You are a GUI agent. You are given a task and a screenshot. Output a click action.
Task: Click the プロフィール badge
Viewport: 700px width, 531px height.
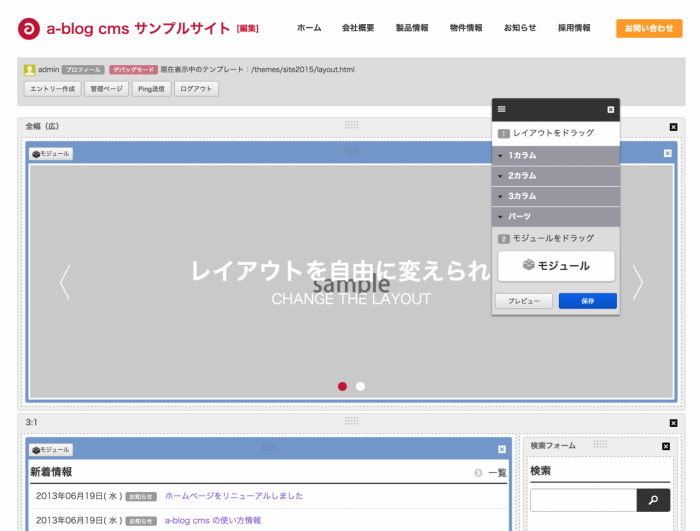(83, 70)
